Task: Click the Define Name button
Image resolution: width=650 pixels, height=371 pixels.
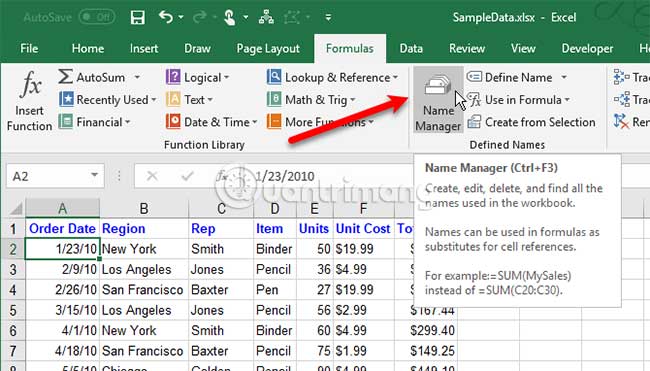Action: pos(510,78)
